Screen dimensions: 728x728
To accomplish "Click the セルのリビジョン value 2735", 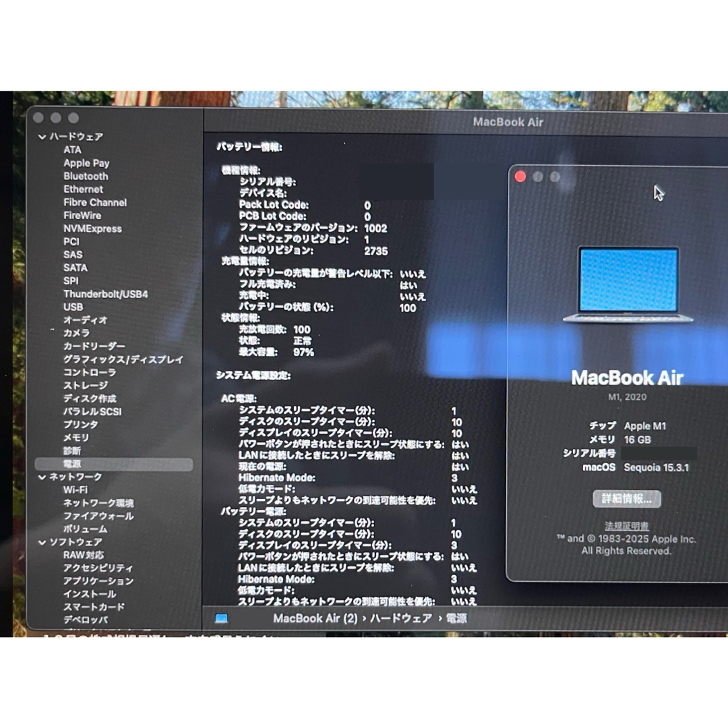I will point(376,251).
